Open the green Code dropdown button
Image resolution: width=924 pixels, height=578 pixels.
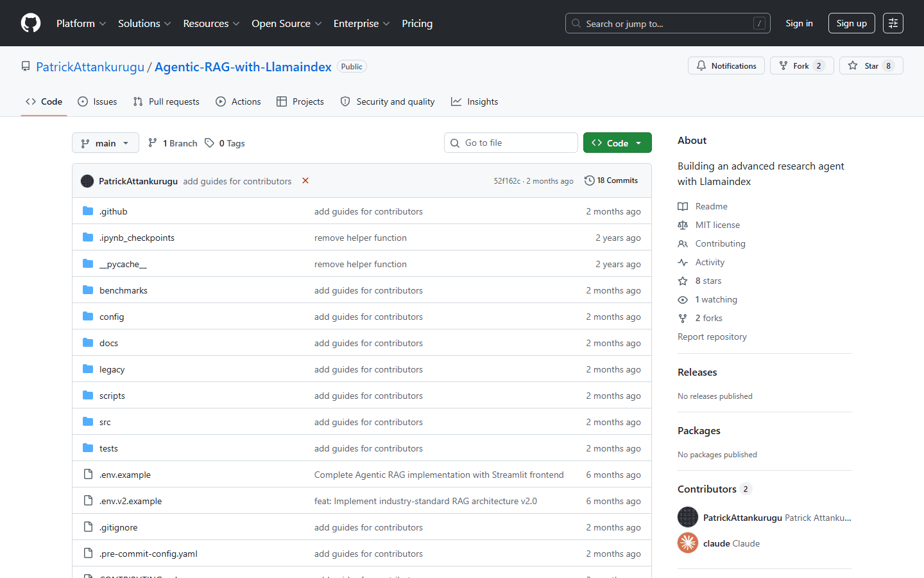[x=617, y=143]
